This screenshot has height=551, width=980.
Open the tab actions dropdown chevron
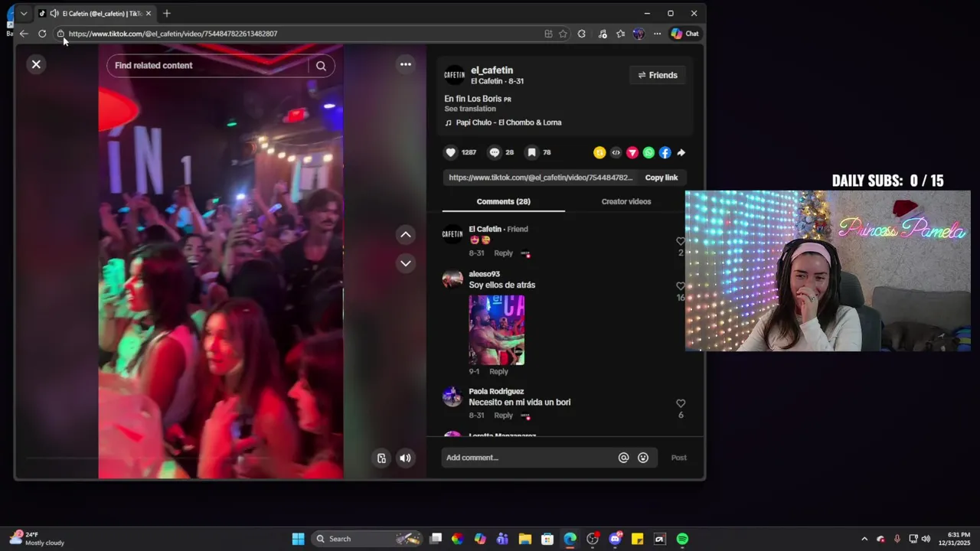click(24, 14)
